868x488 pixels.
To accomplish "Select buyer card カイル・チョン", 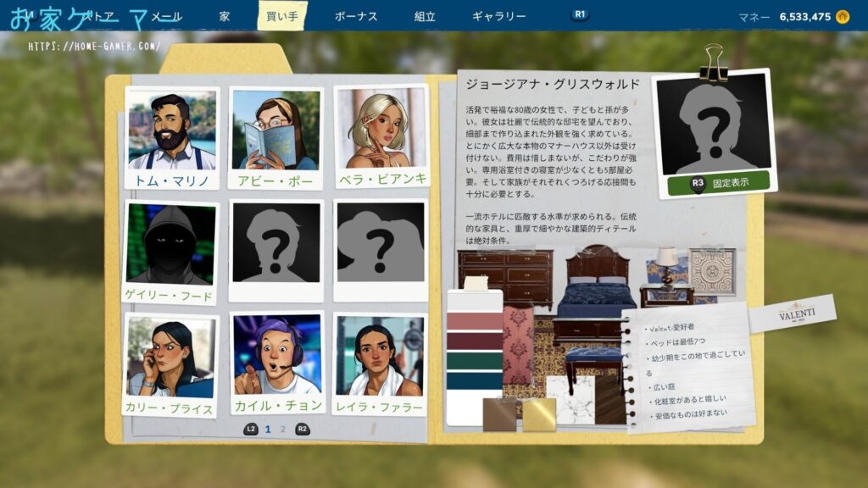I will tap(277, 364).
